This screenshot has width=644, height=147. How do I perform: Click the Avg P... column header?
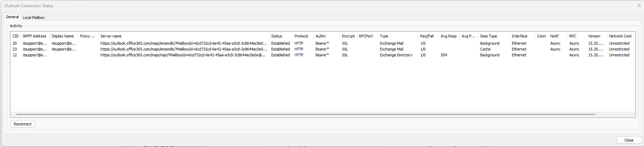469,36
